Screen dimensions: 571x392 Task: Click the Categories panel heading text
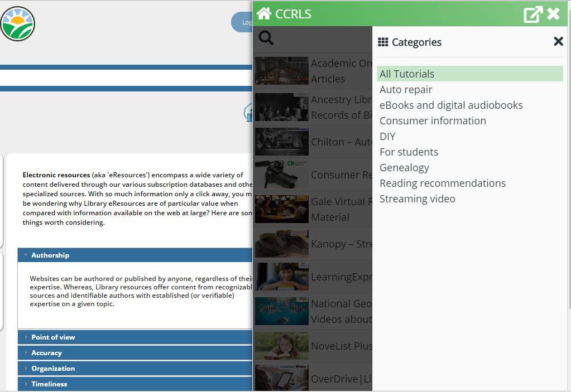[416, 42]
